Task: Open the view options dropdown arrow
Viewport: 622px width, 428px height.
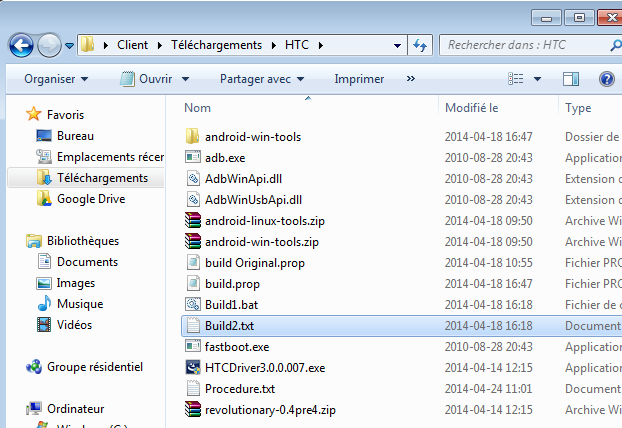Action: pyautogui.click(x=537, y=79)
